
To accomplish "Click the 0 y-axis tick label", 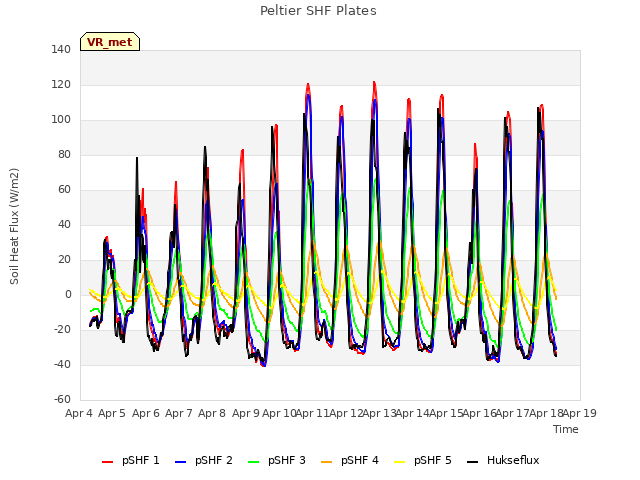I will point(68,294).
